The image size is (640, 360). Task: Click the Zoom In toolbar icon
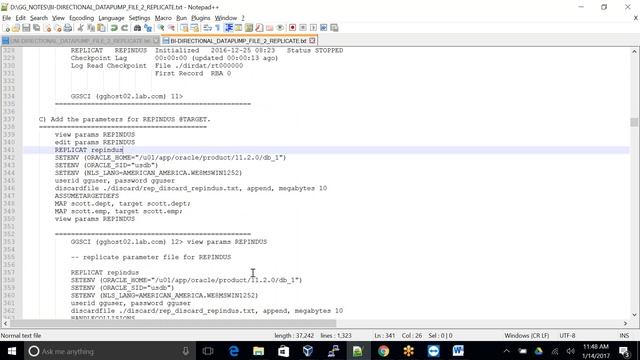[x=161, y=28]
